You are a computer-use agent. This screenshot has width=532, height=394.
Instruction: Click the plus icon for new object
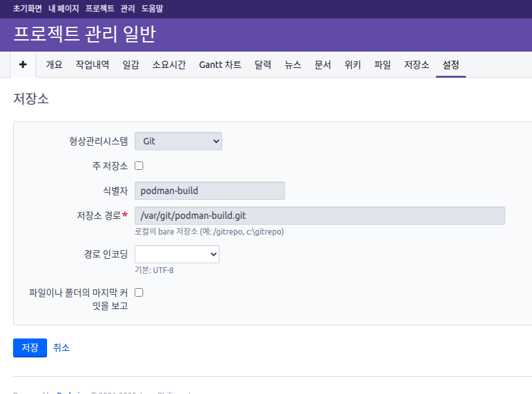[x=23, y=65]
